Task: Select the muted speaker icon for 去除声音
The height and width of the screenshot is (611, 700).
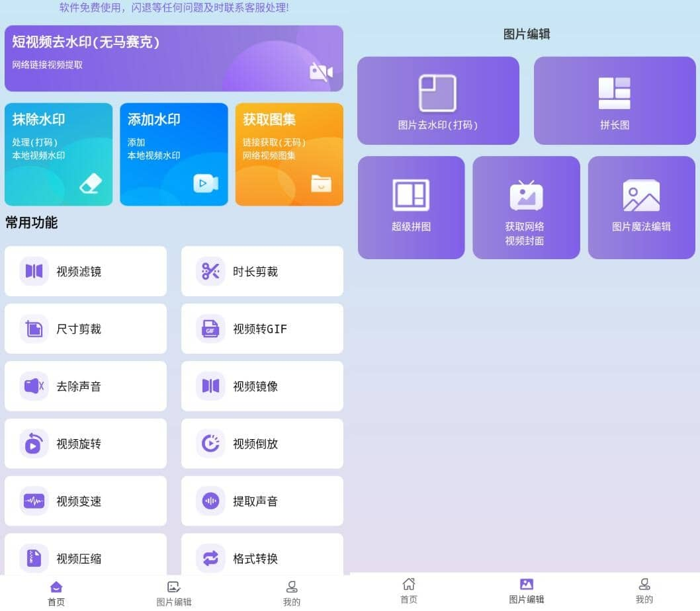Action: [x=34, y=386]
